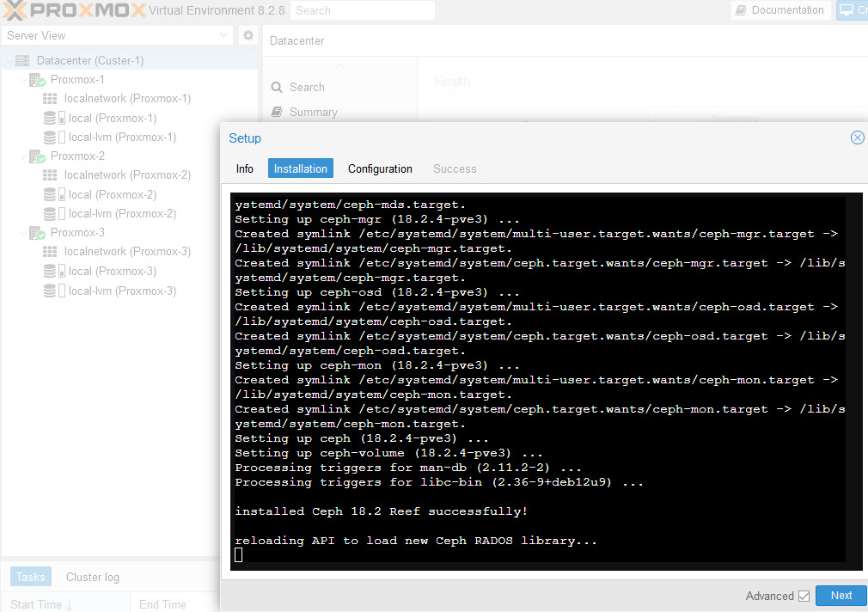Select localnetwork (Proxmox-3)

point(127,252)
